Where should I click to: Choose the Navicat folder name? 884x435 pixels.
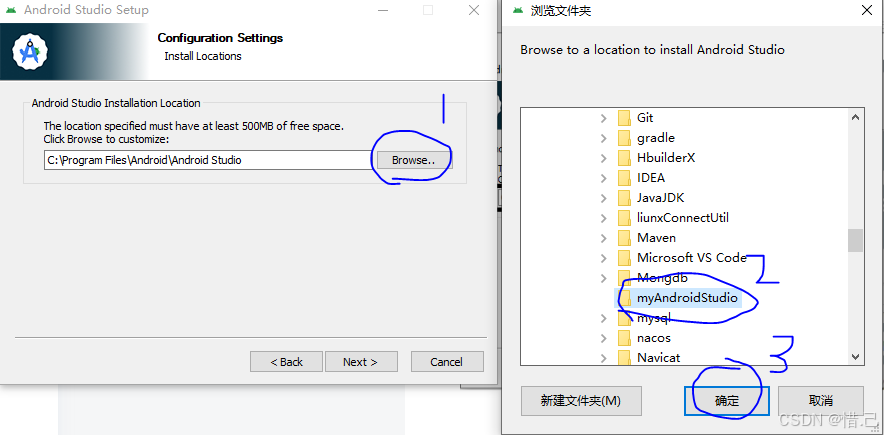click(658, 358)
